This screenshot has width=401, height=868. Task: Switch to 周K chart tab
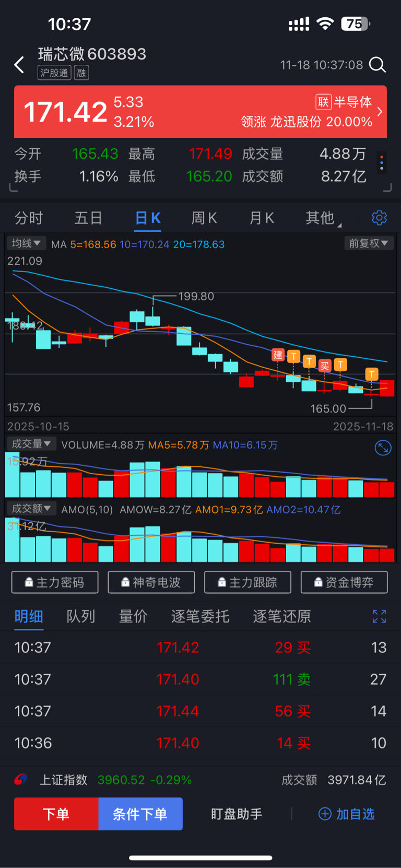(204, 218)
